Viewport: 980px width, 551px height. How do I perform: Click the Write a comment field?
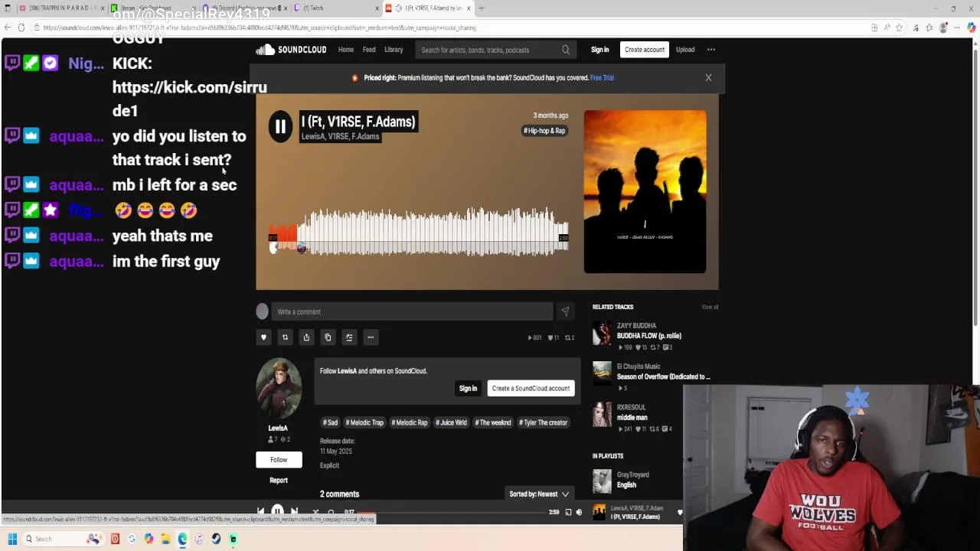click(x=412, y=311)
